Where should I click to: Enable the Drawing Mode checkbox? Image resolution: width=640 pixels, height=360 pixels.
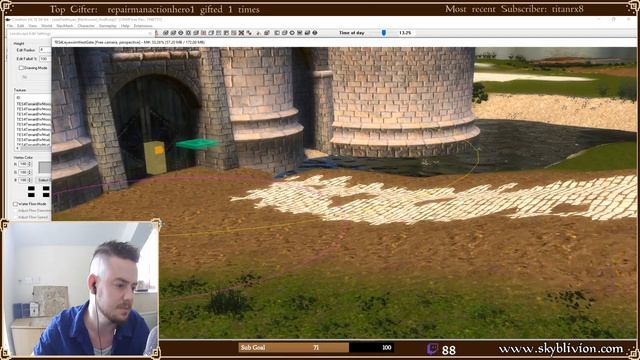pos(21,68)
